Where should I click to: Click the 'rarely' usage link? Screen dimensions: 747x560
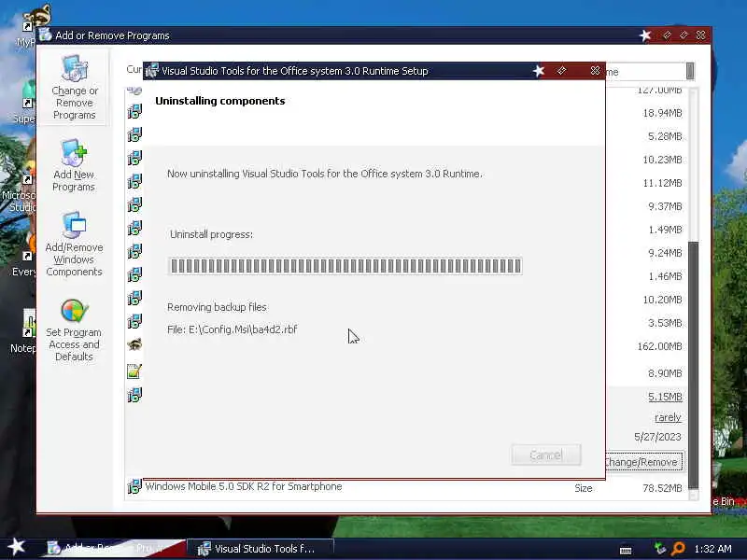(x=668, y=417)
